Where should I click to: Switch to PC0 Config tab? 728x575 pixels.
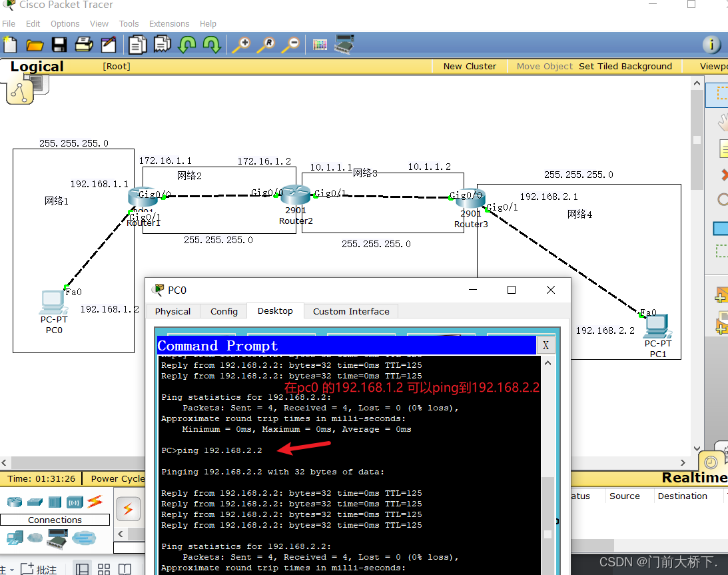224,311
